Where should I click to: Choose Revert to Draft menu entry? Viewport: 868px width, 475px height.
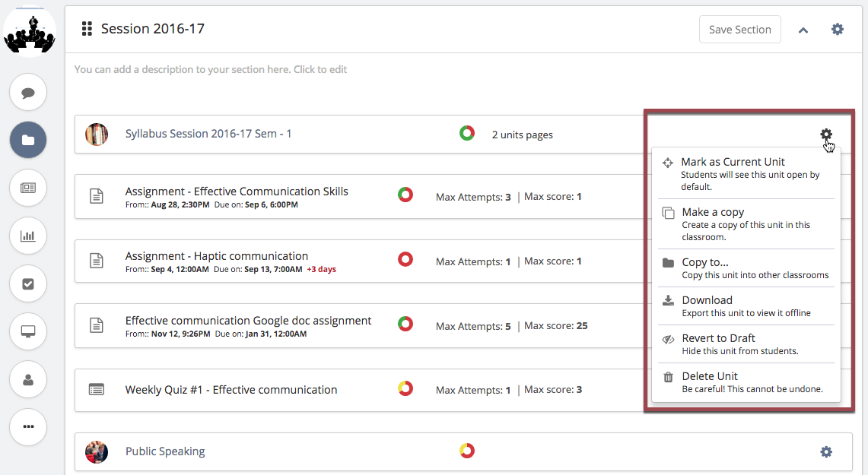[746, 344]
